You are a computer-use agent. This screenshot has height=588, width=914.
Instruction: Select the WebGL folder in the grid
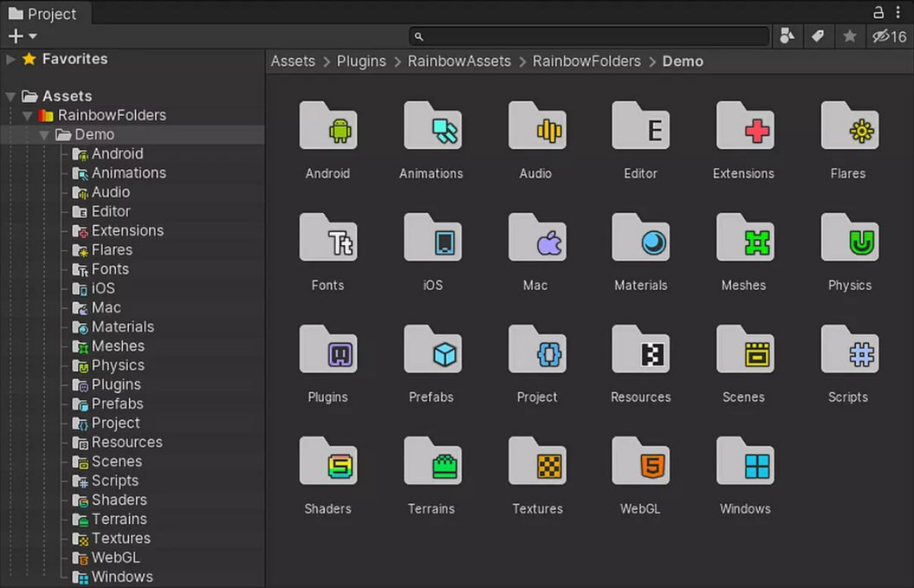pyautogui.click(x=640, y=461)
